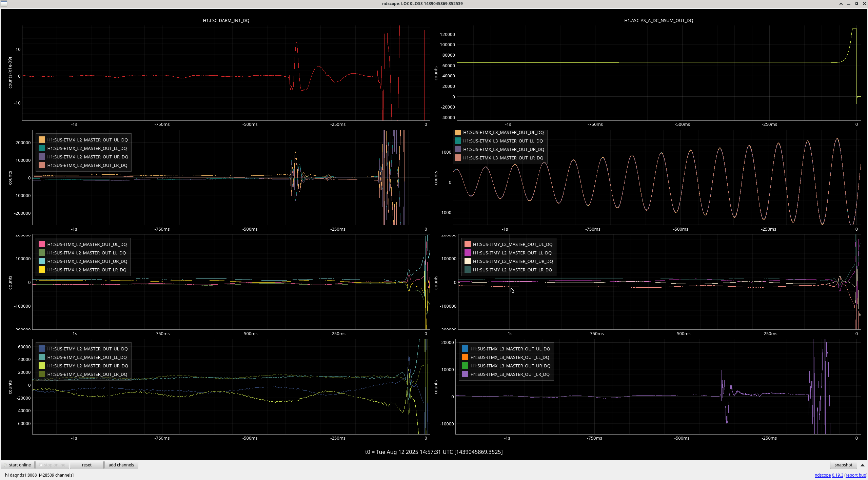868x480 pixels.
Task: Click the H1:LSC-DARM_IN1_DQ plot title
Action: point(226,20)
